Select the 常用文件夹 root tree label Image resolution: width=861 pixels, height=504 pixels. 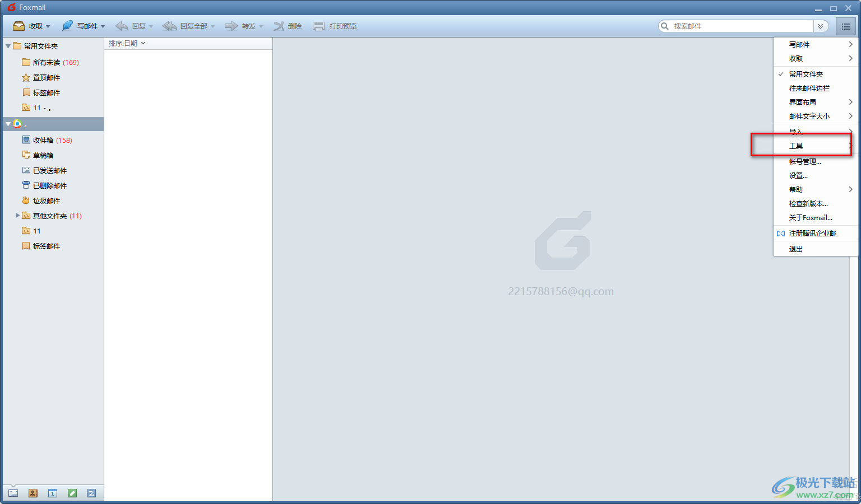tap(41, 46)
